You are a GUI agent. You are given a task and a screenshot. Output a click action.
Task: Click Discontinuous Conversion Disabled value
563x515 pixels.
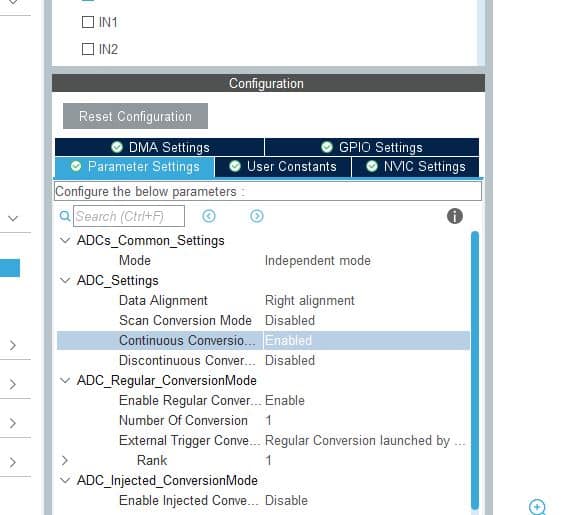(x=290, y=360)
